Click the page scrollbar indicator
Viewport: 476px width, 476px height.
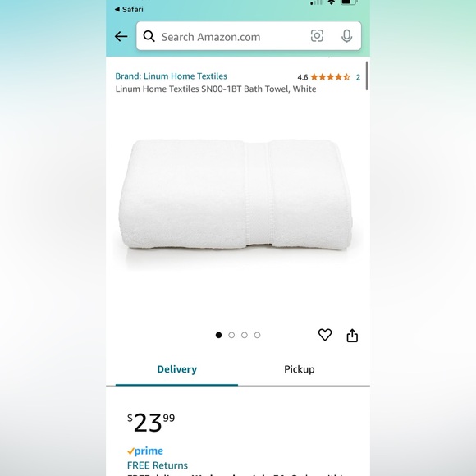click(x=367, y=76)
